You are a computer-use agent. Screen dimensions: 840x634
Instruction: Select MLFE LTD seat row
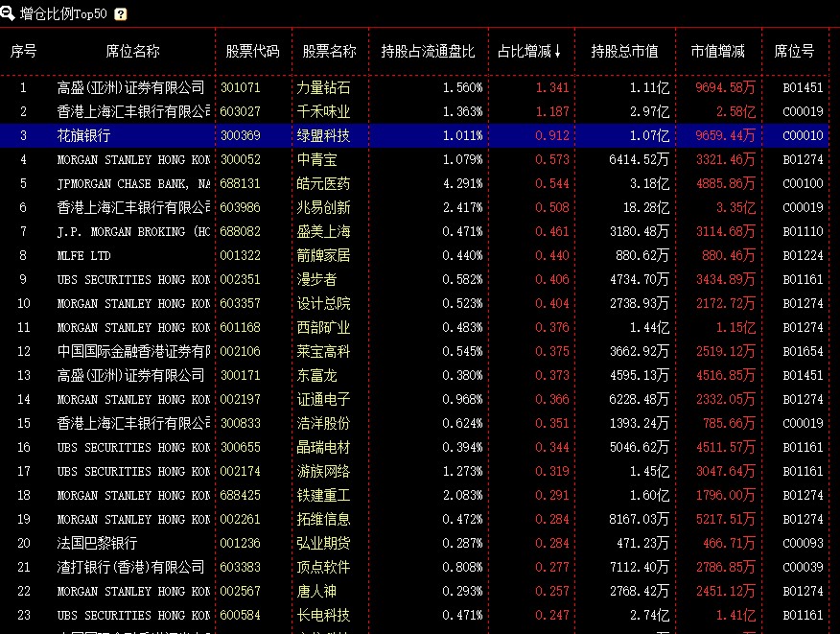click(83, 255)
